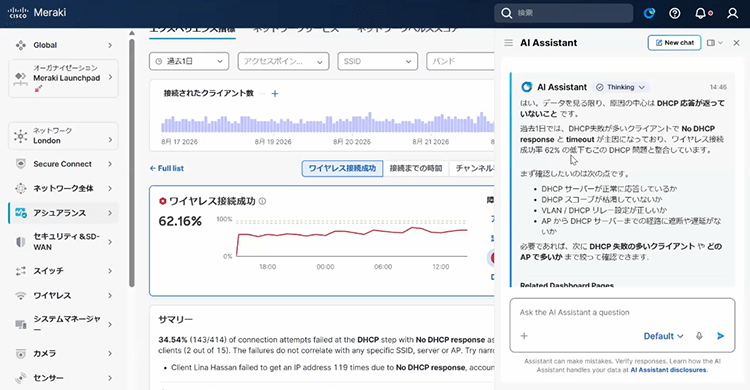This screenshot has width=750, height=390.
Task: Open the Secure Connect menu item
Action: [63, 164]
